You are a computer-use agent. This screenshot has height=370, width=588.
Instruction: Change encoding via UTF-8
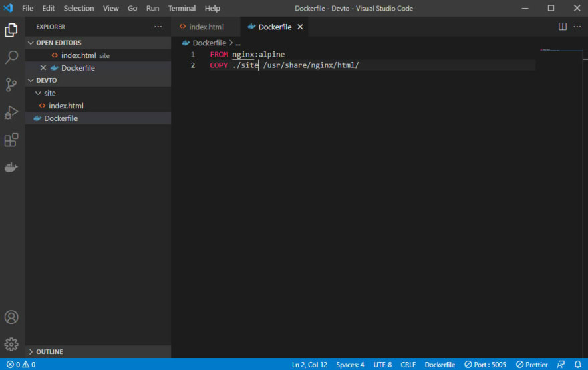[x=382, y=365]
